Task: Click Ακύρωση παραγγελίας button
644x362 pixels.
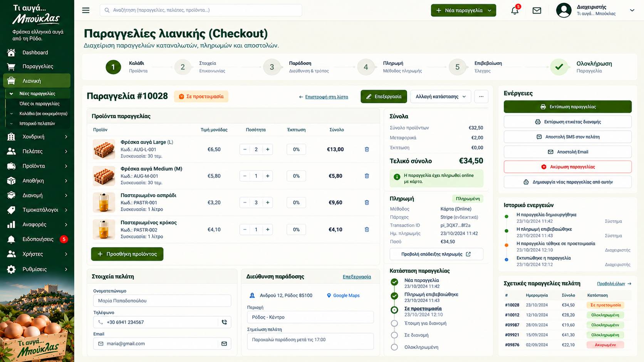Action: click(568, 167)
